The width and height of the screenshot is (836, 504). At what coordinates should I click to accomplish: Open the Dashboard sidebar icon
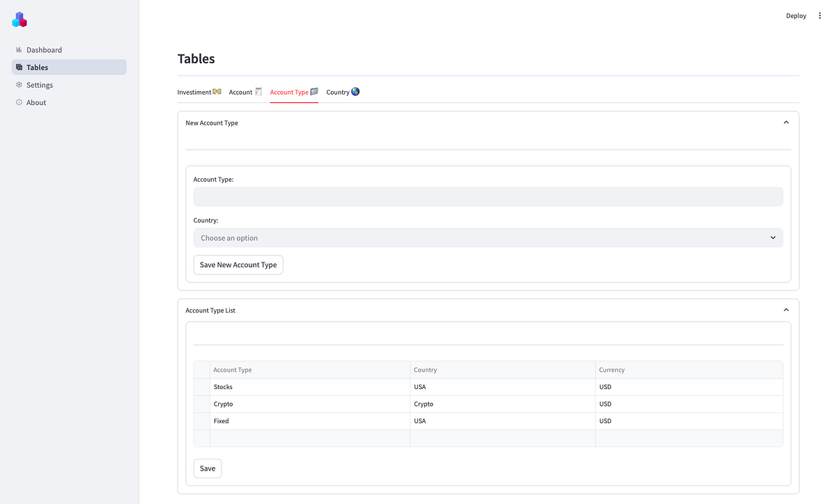click(x=19, y=49)
